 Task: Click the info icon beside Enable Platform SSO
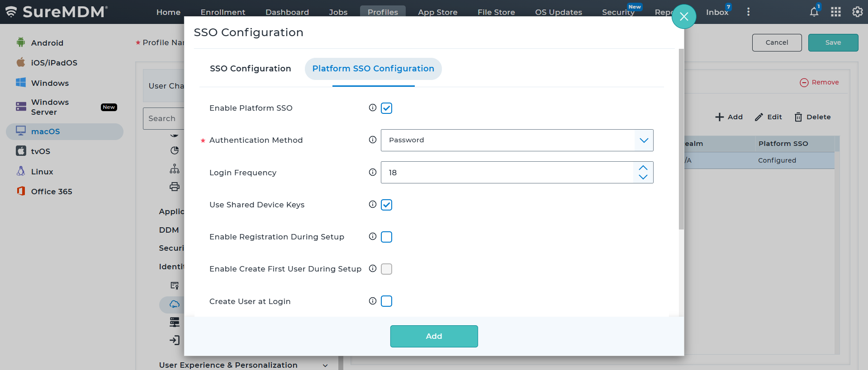(x=373, y=108)
